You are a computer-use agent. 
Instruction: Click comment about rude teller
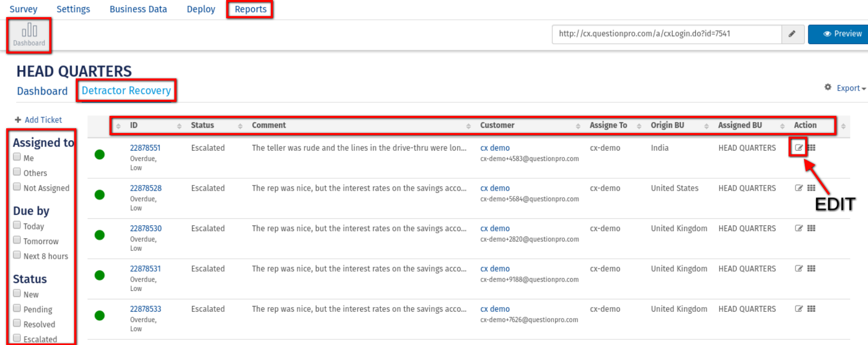pos(359,148)
